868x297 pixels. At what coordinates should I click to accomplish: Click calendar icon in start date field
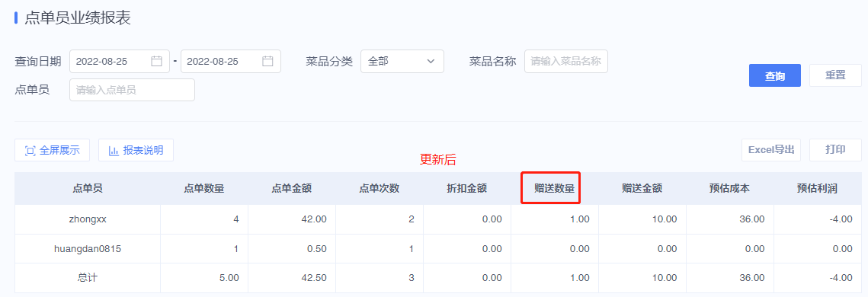click(156, 62)
